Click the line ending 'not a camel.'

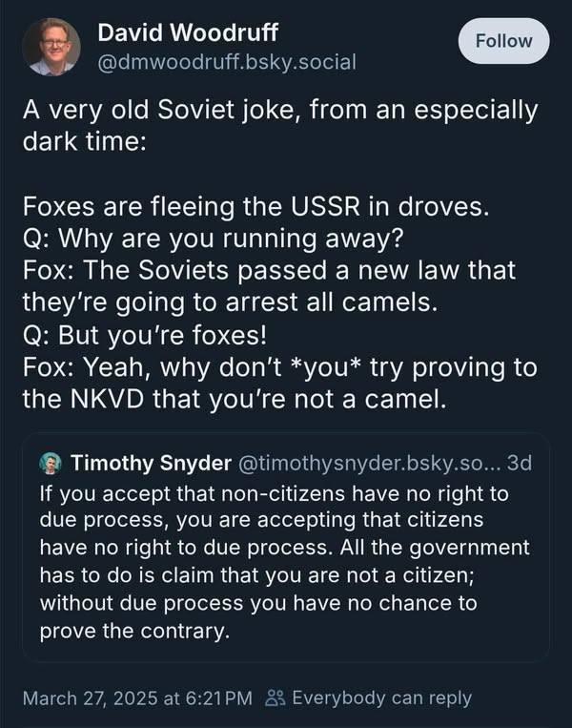(x=235, y=399)
